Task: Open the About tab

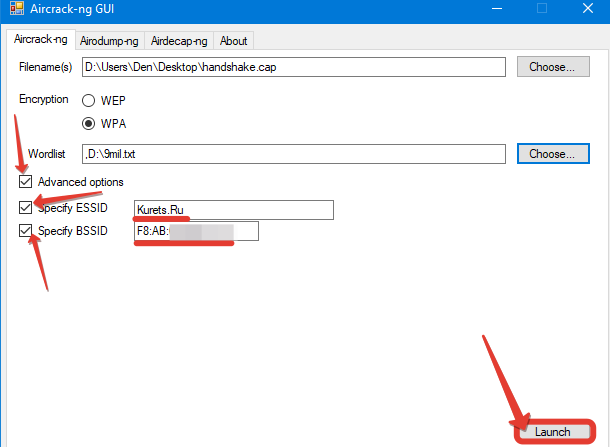Action: pyautogui.click(x=233, y=41)
